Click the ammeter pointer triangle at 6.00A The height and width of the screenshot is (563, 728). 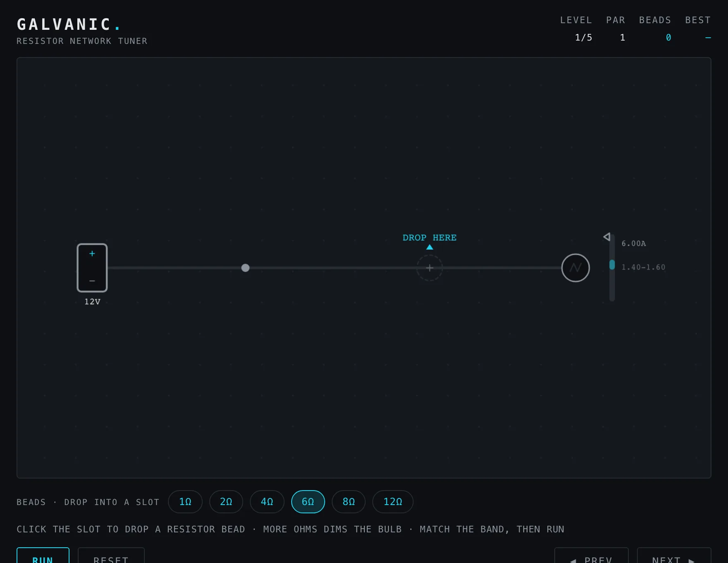(607, 237)
